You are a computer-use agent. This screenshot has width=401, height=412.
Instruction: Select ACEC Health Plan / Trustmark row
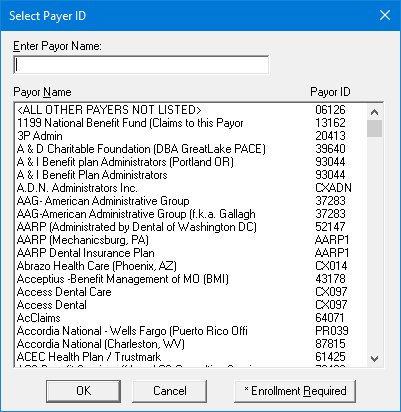191,357
